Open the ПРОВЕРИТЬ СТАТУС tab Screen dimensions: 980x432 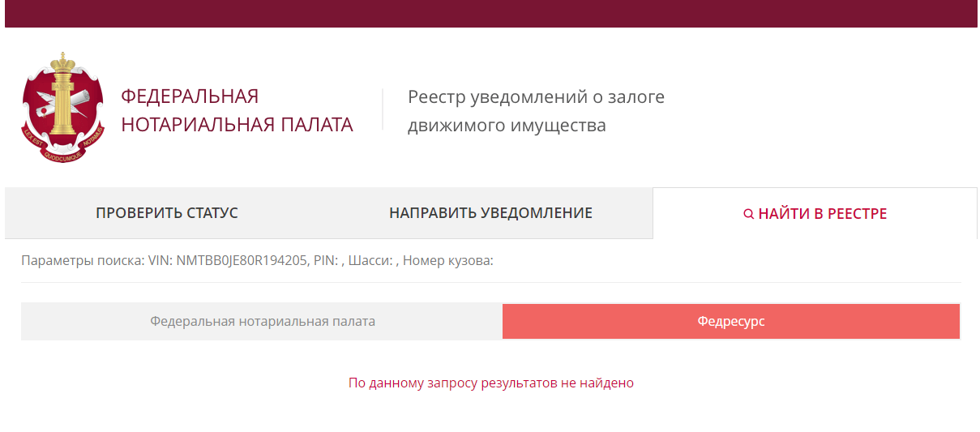coord(167,213)
